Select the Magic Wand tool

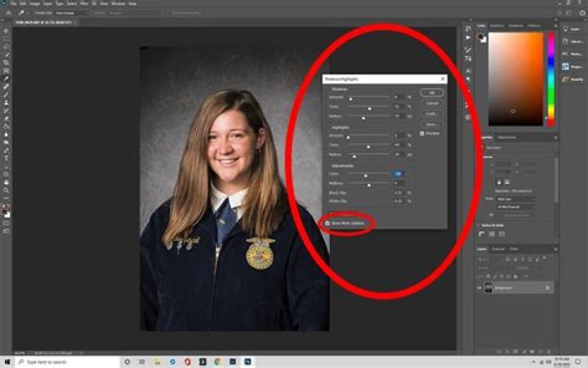pos(7,55)
